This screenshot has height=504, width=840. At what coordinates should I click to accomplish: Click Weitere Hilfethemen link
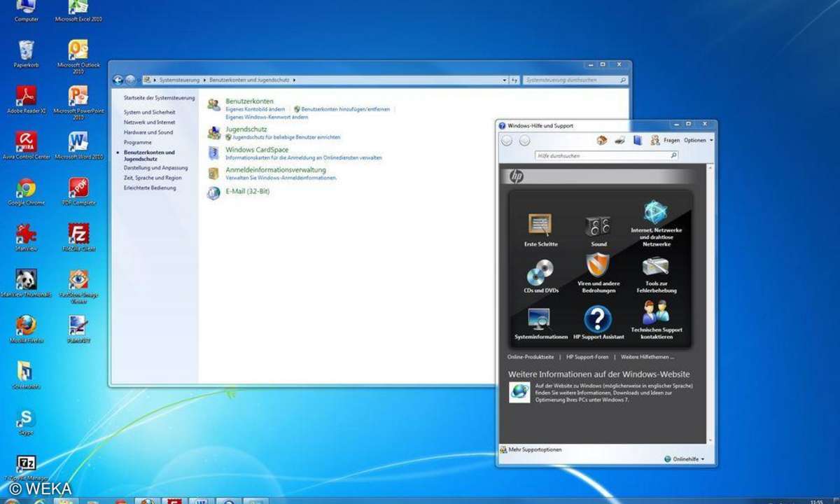[647, 357]
